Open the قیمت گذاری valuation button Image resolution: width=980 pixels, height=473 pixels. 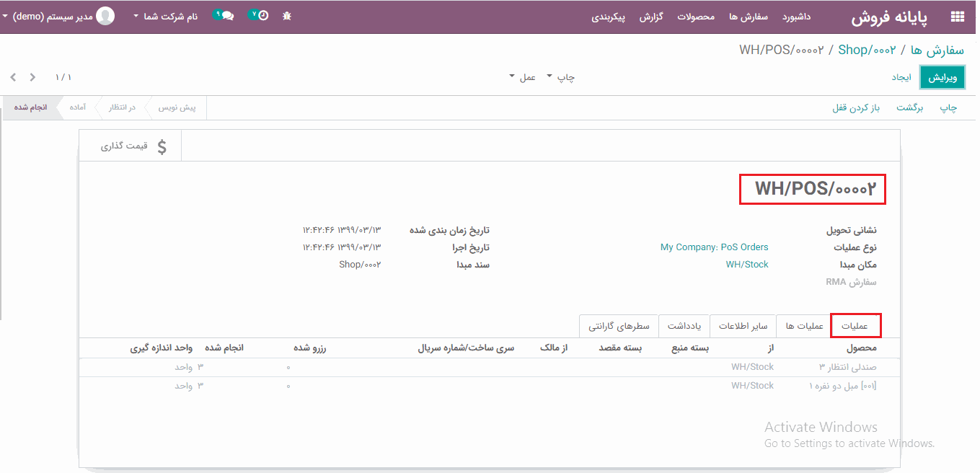tap(130, 146)
